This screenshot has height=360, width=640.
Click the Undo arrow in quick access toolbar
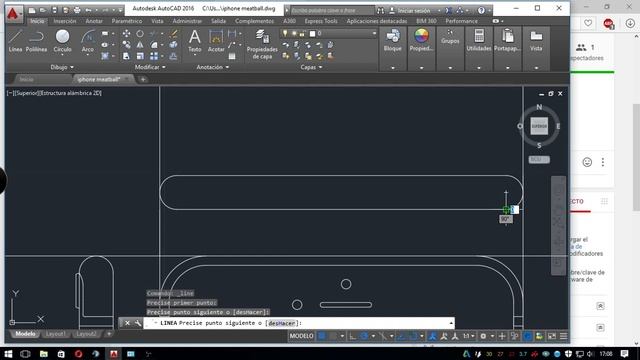pos(88,10)
